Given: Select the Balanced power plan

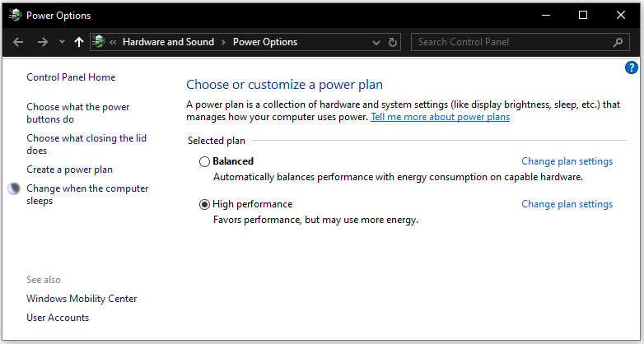Looking at the screenshot, I should point(204,162).
